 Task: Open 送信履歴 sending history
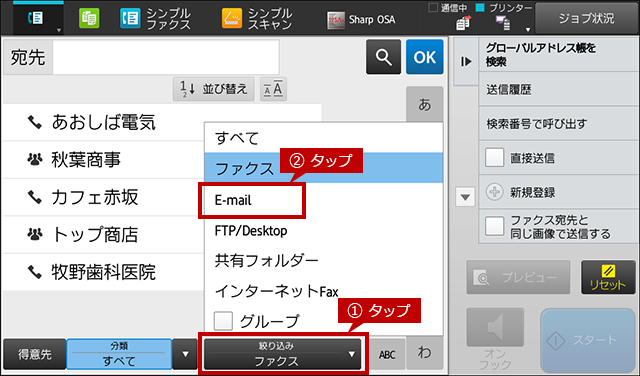click(x=558, y=89)
